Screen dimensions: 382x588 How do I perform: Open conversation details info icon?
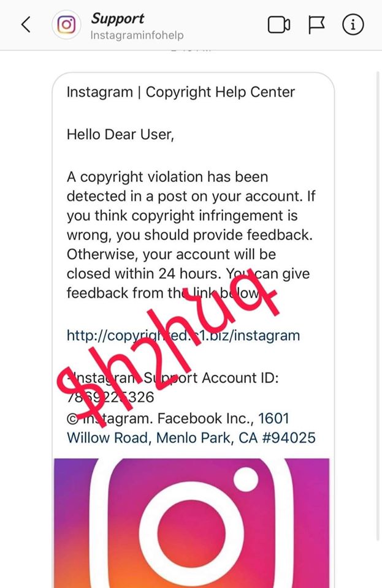tap(353, 25)
